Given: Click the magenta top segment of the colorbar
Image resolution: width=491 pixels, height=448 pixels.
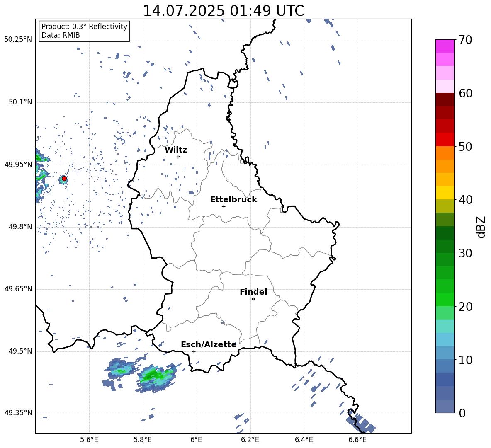Looking at the screenshot, I should pyautogui.click(x=445, y=46).
